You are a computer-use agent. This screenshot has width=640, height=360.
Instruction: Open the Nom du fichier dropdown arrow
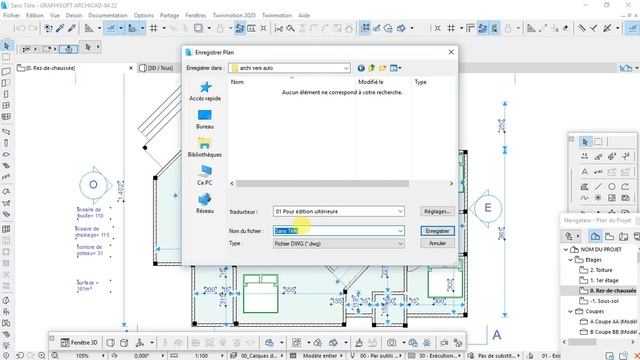(400, 231)
